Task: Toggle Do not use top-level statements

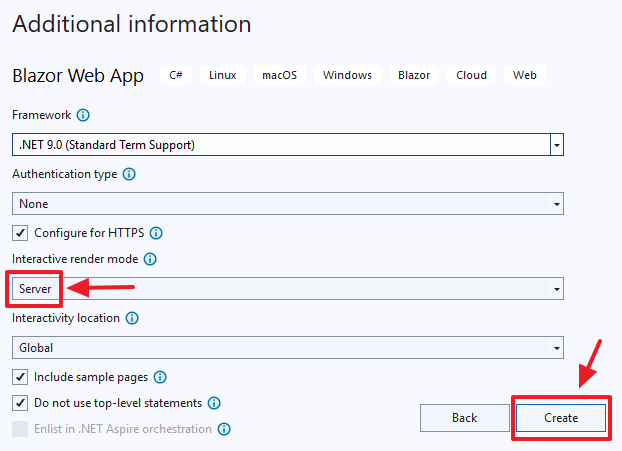Action: click(20, 403)
